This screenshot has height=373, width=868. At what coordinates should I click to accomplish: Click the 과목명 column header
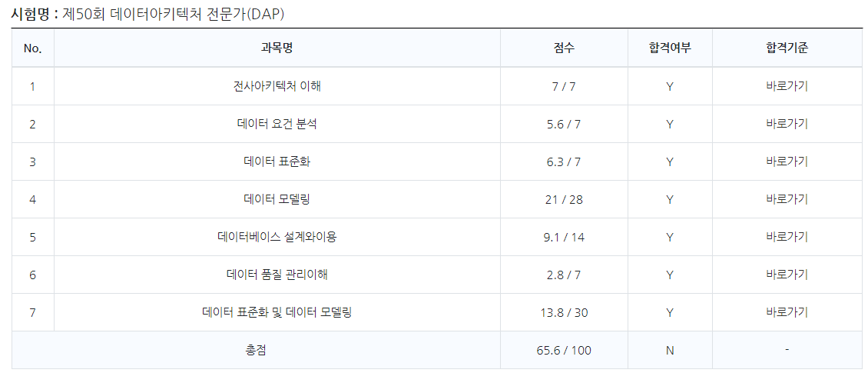[277, 48]
